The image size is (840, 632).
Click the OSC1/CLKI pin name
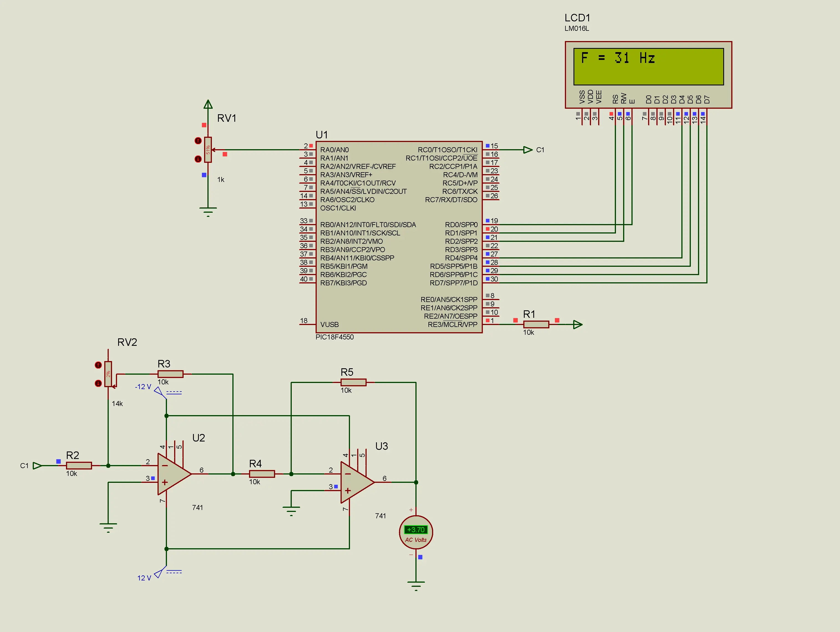pos(338,208)
